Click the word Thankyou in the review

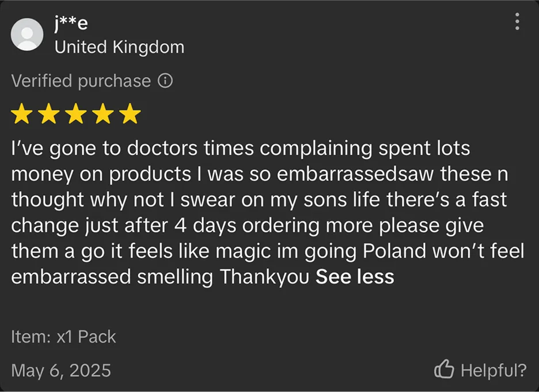[264, 277]
